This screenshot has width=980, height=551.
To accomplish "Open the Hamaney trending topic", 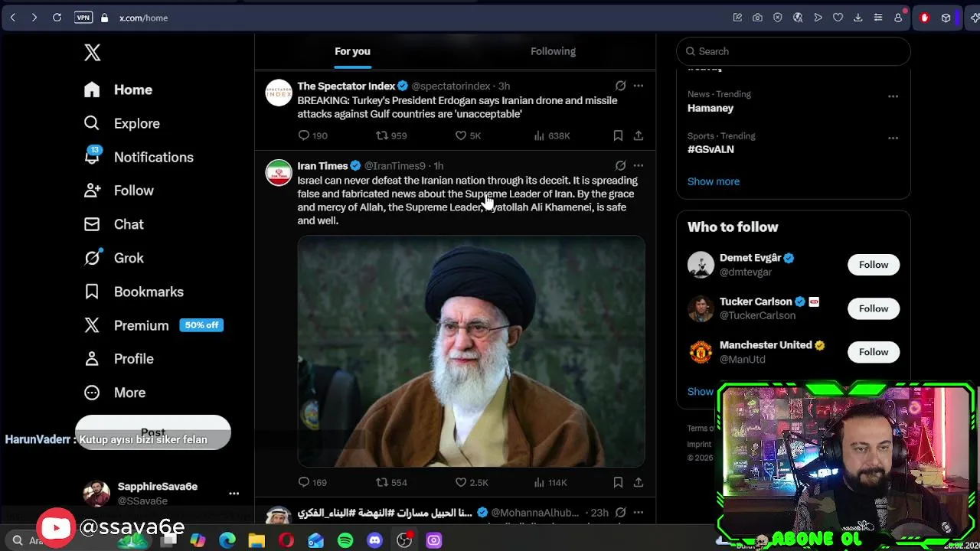I will coord(710,108).
